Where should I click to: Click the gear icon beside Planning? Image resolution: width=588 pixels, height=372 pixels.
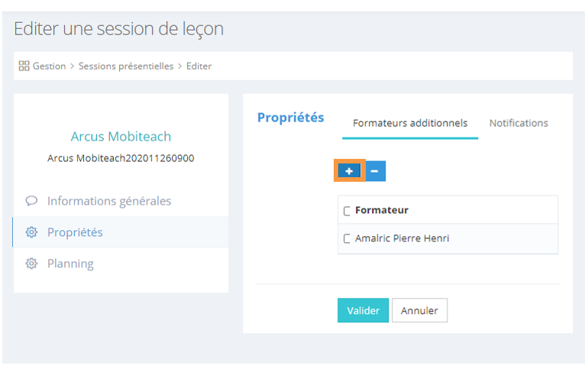coord(31,264)
